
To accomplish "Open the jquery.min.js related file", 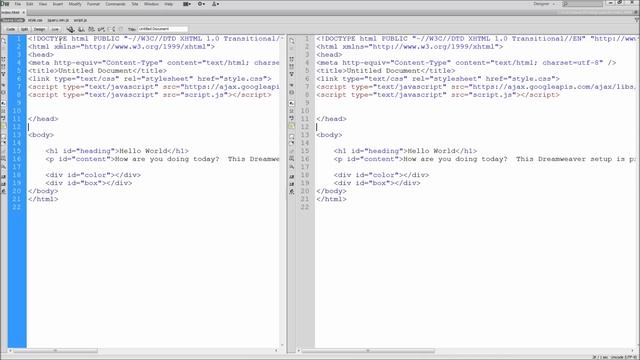I will [x=58, y=20].
